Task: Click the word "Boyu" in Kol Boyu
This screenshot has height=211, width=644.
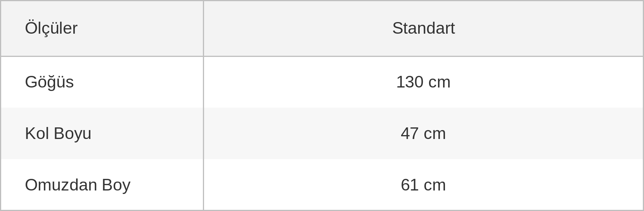Action: (73, 134)
